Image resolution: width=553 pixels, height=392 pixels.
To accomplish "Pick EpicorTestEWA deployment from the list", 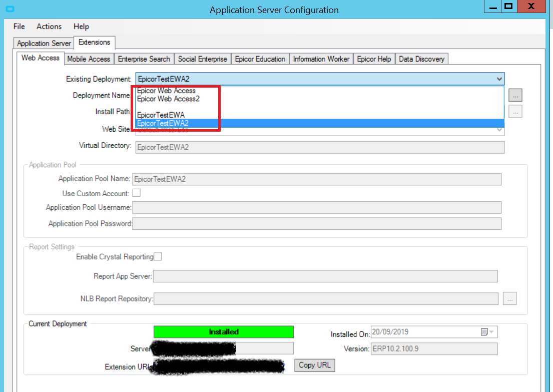I will click(320, 115).
